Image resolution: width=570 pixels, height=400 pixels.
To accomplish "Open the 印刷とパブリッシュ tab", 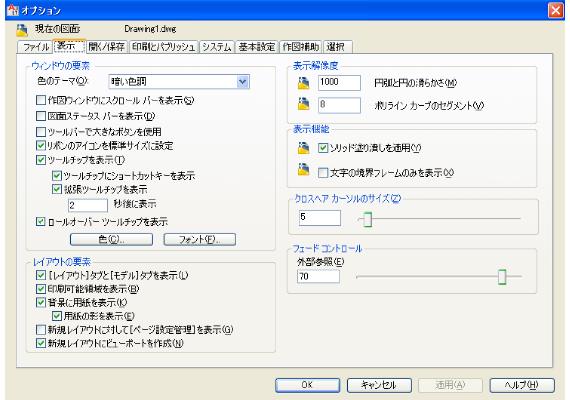I will click(163, 47).
